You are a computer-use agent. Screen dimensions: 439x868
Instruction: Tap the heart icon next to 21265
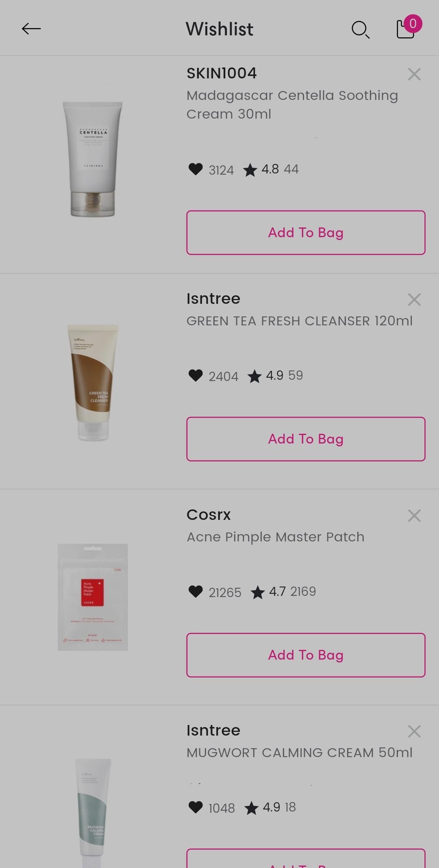click(x=196, y=591)
